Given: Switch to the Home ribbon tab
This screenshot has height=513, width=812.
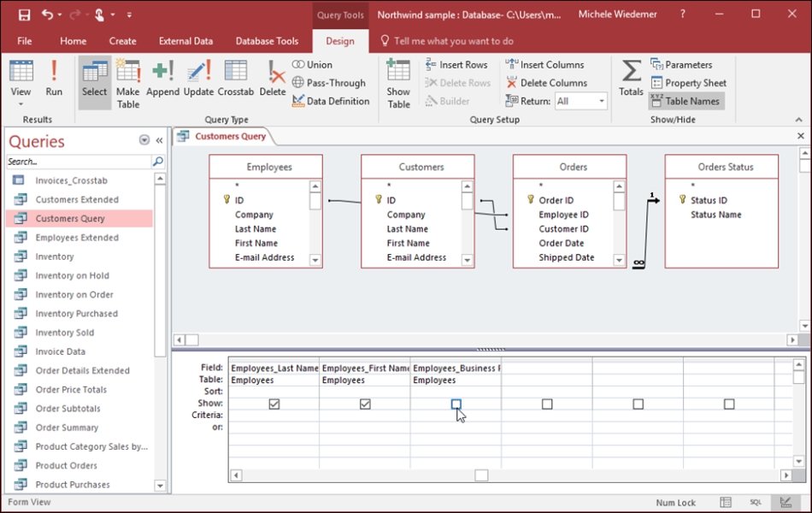Looking at the screenshot, I should pyautogui.click(x=73, y=41).
